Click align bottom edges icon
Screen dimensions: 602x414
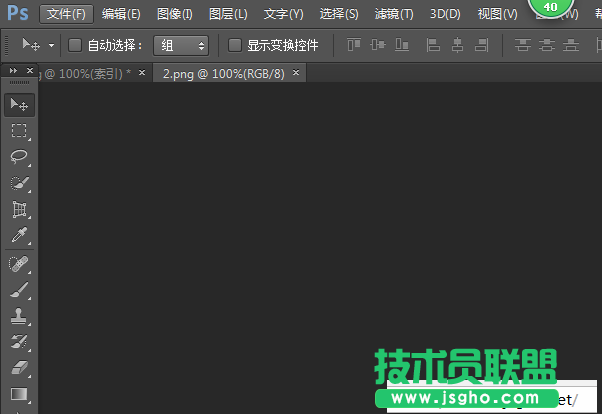[402, 45]
